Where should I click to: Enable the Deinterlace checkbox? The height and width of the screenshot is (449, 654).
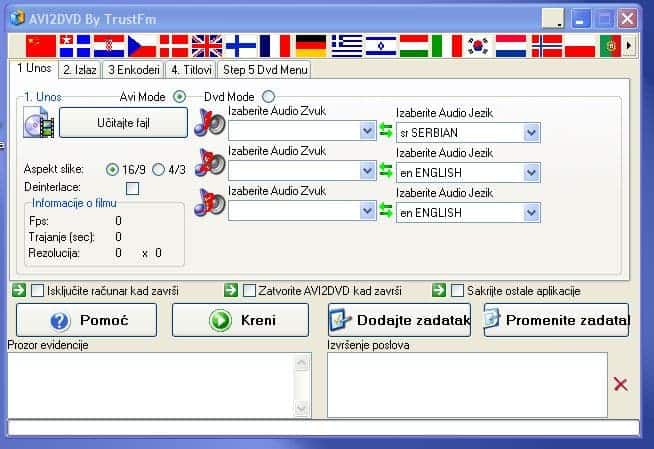133,188
